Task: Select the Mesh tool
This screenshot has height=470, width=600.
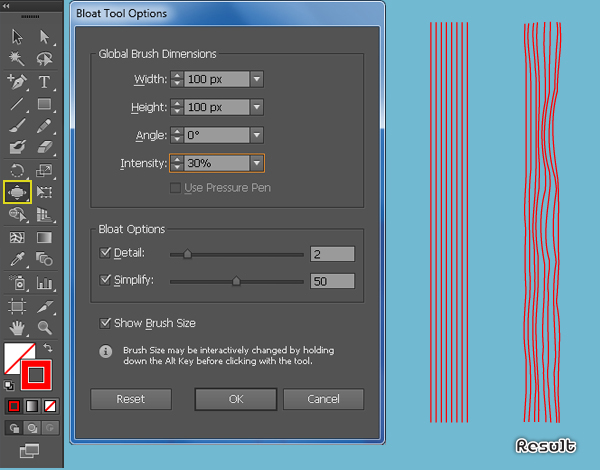Action: pyautogui.click(x=17, y=238)
